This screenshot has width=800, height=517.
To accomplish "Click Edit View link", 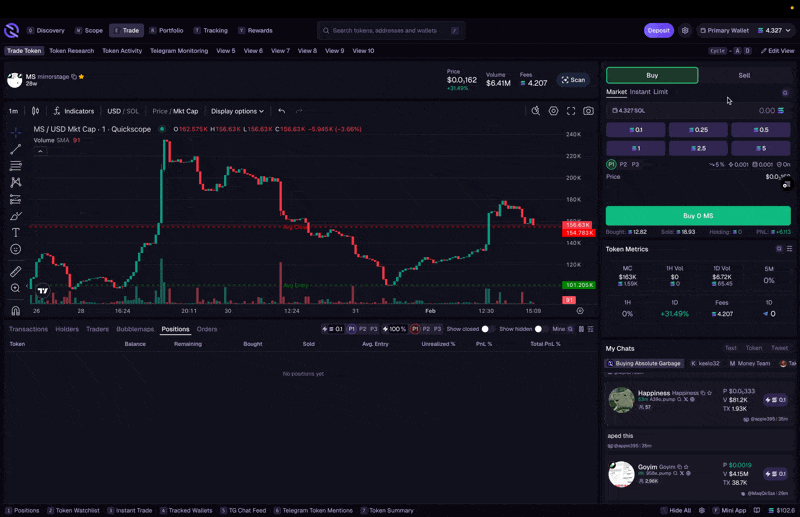I will 778,51.
